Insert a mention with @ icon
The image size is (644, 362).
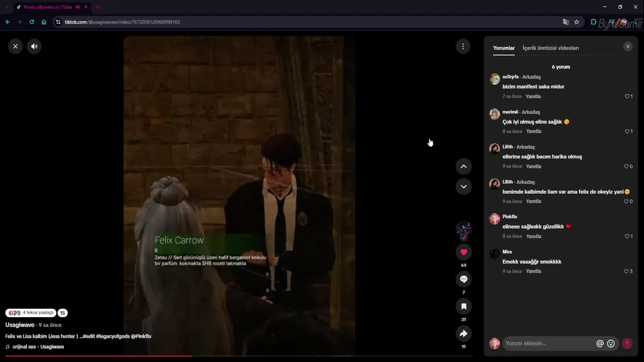600,343
